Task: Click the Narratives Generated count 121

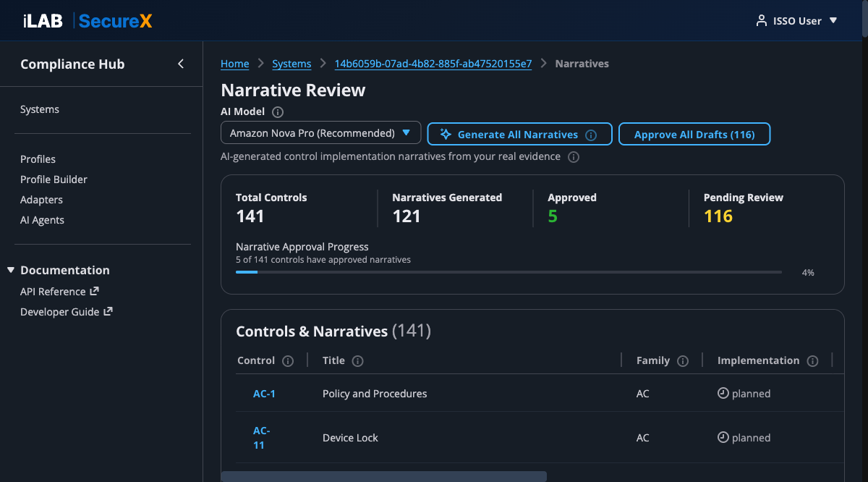Action: pyautogui.click(x=407, y=216)
